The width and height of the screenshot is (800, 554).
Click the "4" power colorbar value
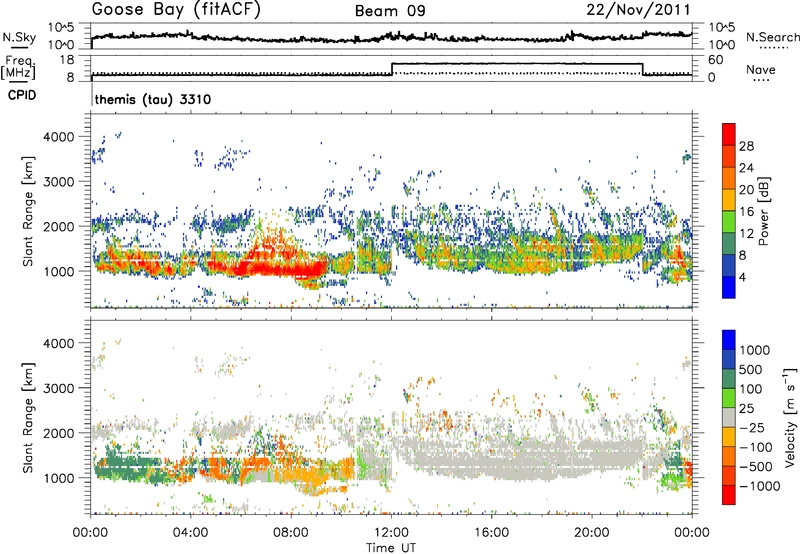point(743,277)
